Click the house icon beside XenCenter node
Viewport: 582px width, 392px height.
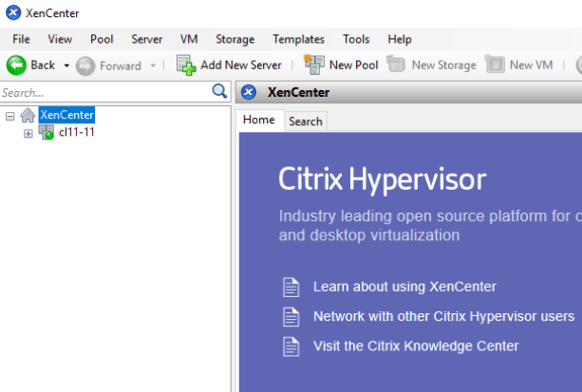click(28, 115)
